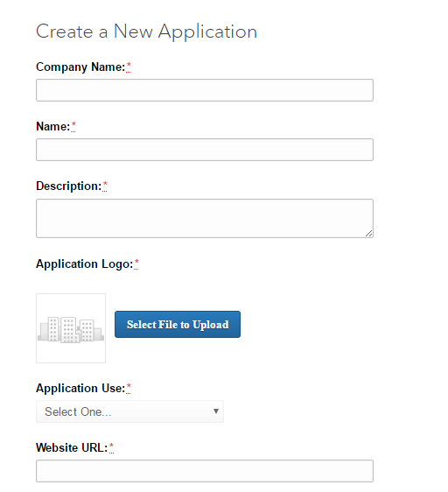Click the required asterisk next to Name

coord(73,126)
